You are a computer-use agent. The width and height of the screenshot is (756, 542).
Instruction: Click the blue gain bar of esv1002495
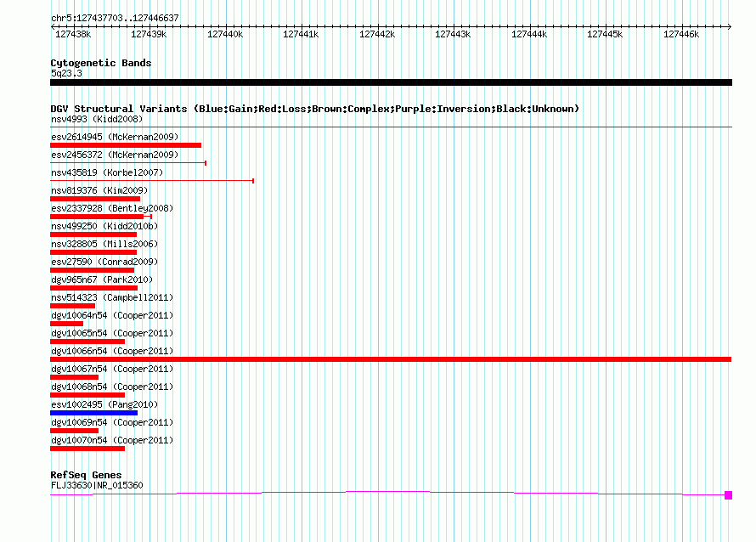pos(94,413)
